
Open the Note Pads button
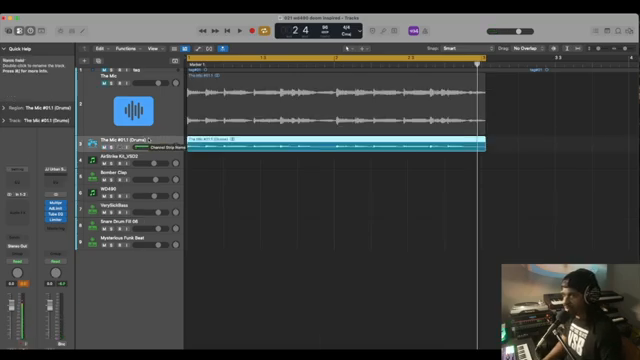pos(607,31)
